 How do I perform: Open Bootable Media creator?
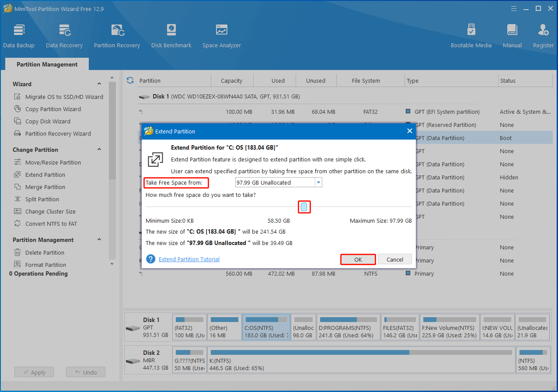tap(471, 35)
